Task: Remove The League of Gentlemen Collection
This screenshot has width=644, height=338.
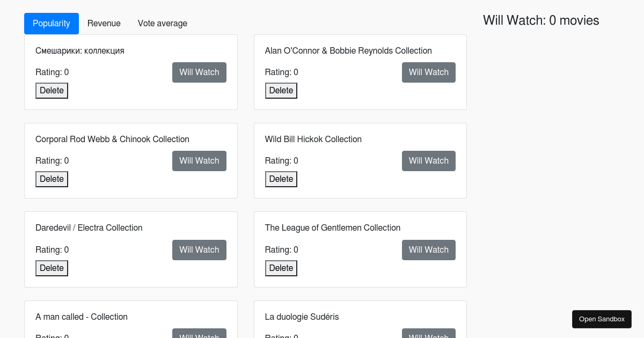Action: [x=281, y=268]
